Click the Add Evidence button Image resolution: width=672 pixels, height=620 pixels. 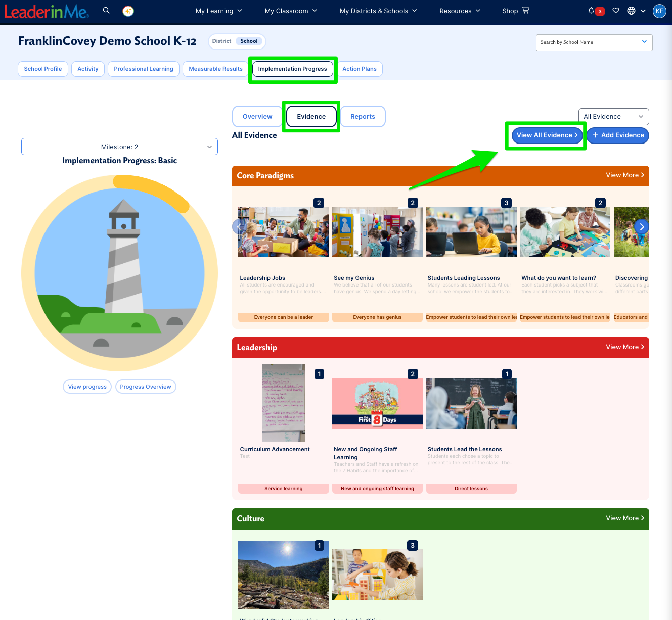click(618, 135)
